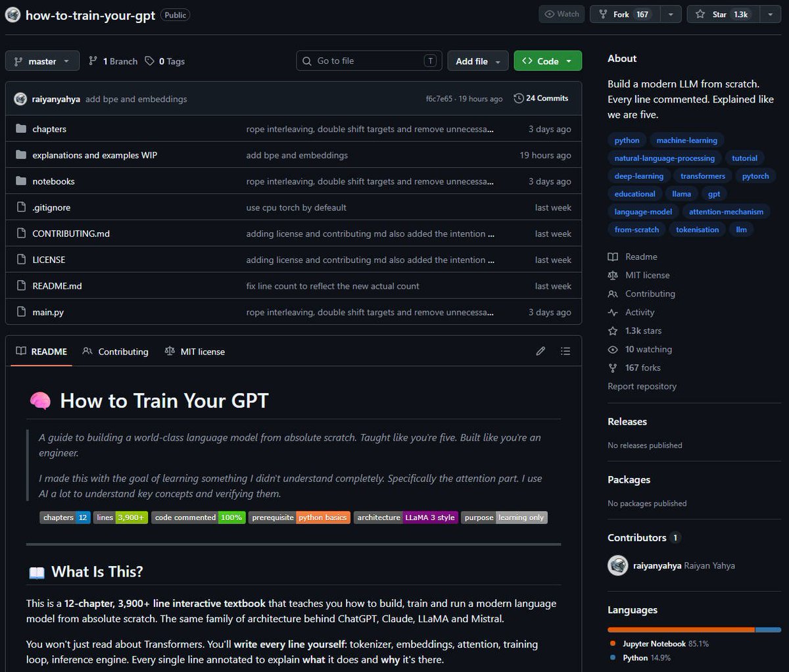Click the languages percentage bar
This screenshot has width=789, height=672.
point(694,630)
